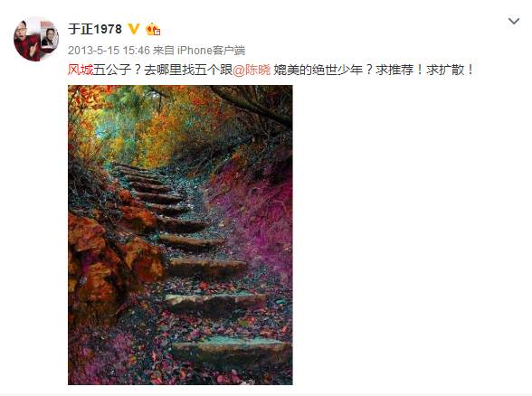Click the level number on the crown badge

pos(157,33)
